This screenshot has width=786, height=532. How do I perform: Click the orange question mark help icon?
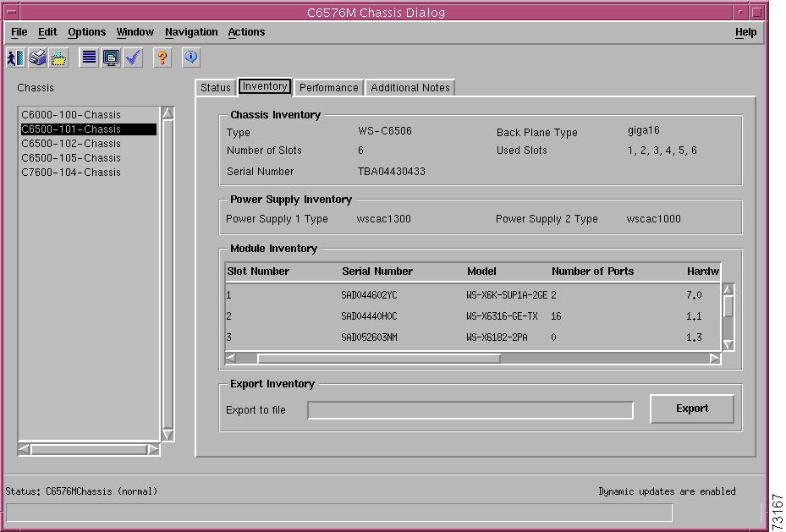[x=162, y=58]
